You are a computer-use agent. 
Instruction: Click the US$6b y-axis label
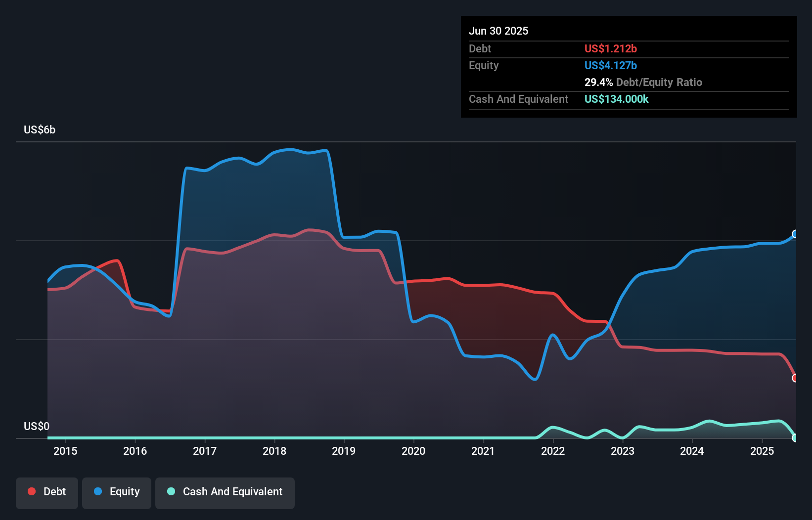point(40,130)
